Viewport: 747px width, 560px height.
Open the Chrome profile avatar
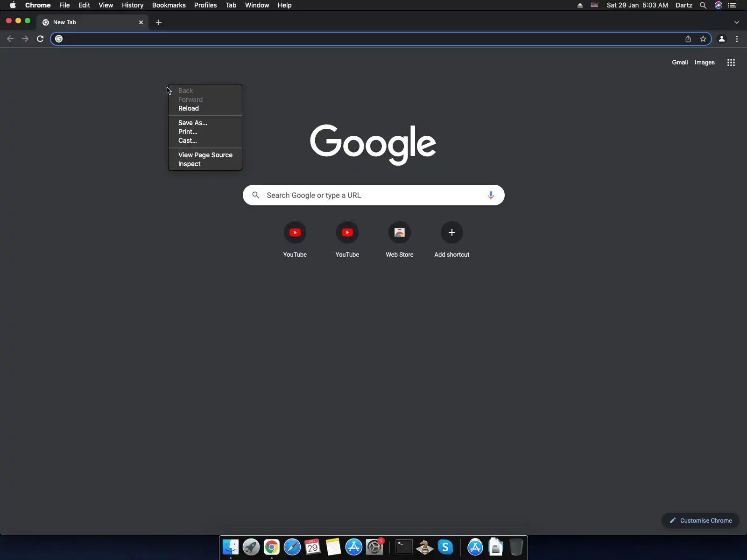point(722,39)
